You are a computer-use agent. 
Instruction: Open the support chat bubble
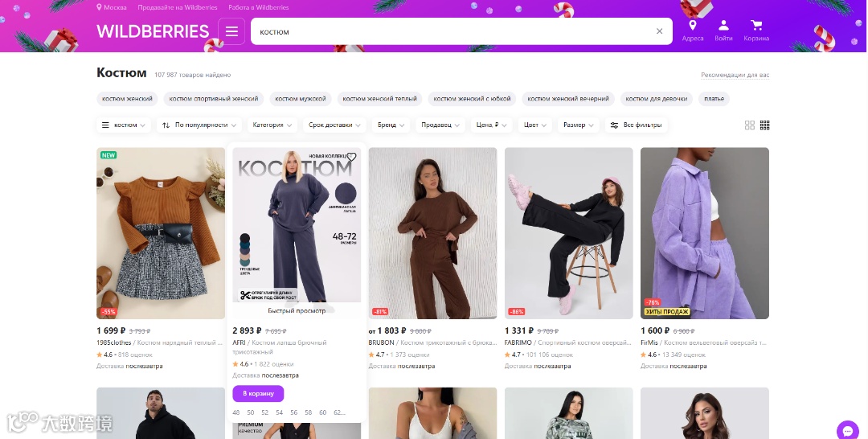point(848,431)
